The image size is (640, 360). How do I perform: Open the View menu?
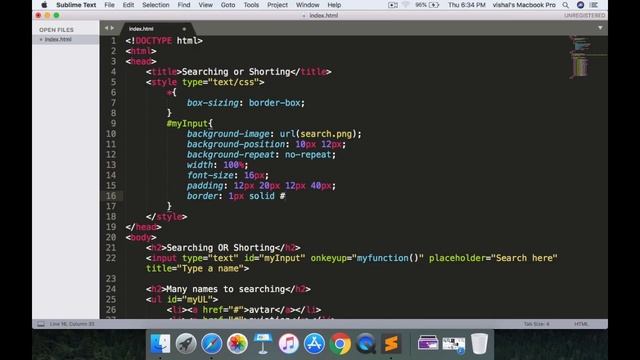205,5
